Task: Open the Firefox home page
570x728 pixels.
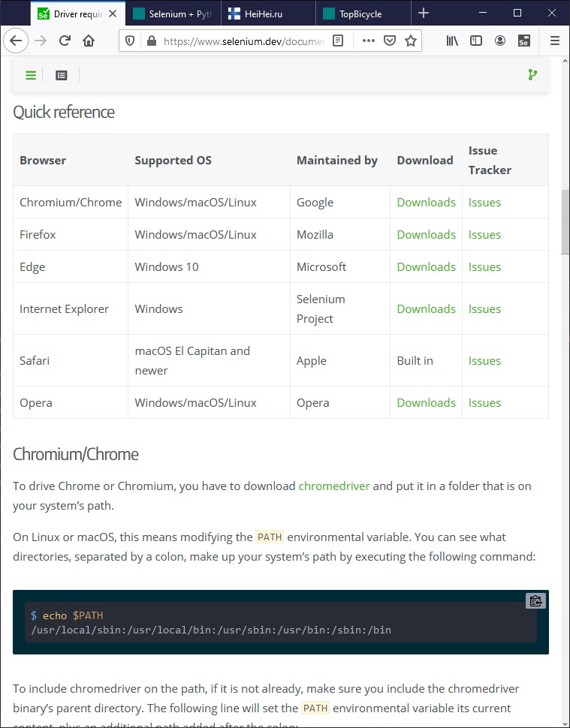Action: pyautogui.click(x=89, y=41)
